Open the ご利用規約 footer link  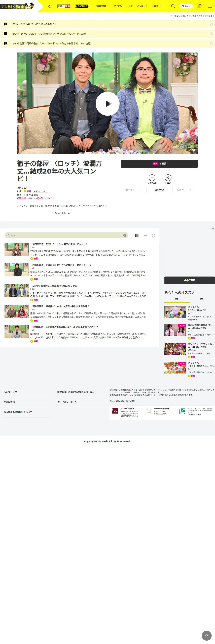pyautogui.click(x=9, y=402)
